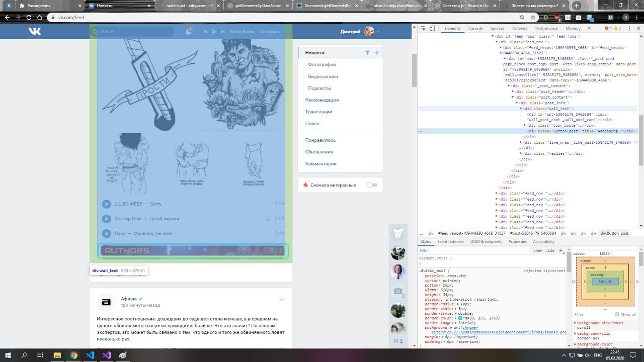Open Дмитрий profile dropdown menu

click(x=360, y=32)
